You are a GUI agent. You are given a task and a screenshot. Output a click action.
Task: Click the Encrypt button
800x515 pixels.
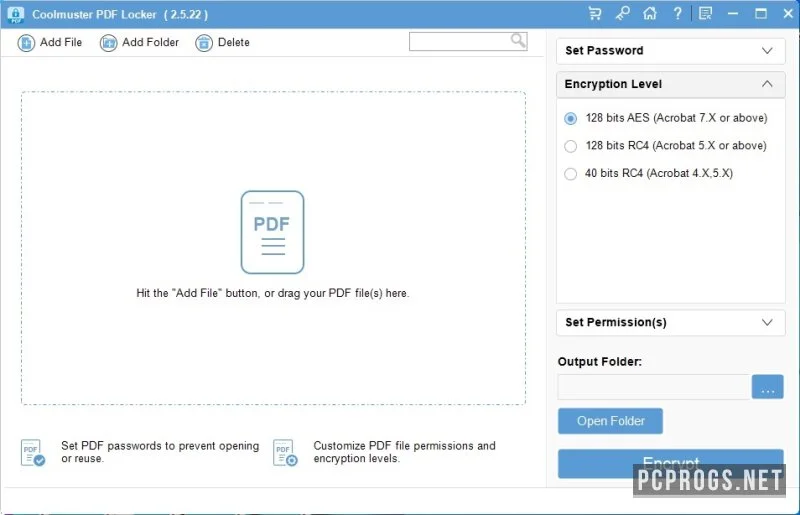(x=670, y=463)
